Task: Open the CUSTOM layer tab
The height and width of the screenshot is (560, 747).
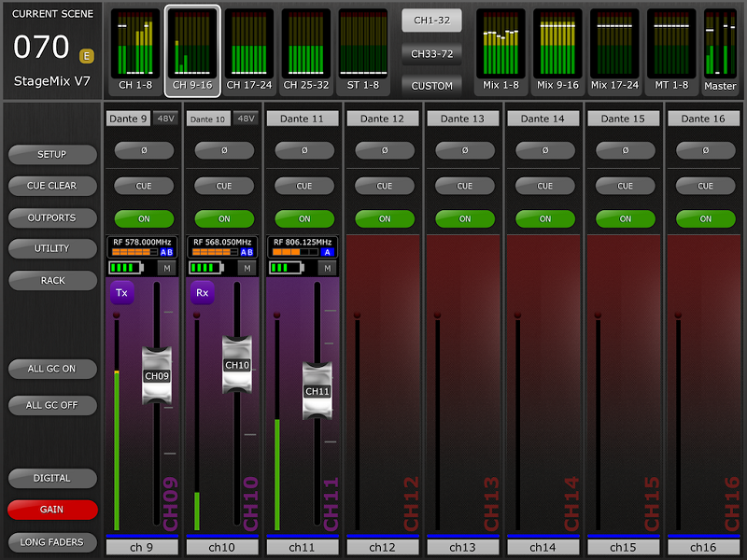Action: point(431,86)
